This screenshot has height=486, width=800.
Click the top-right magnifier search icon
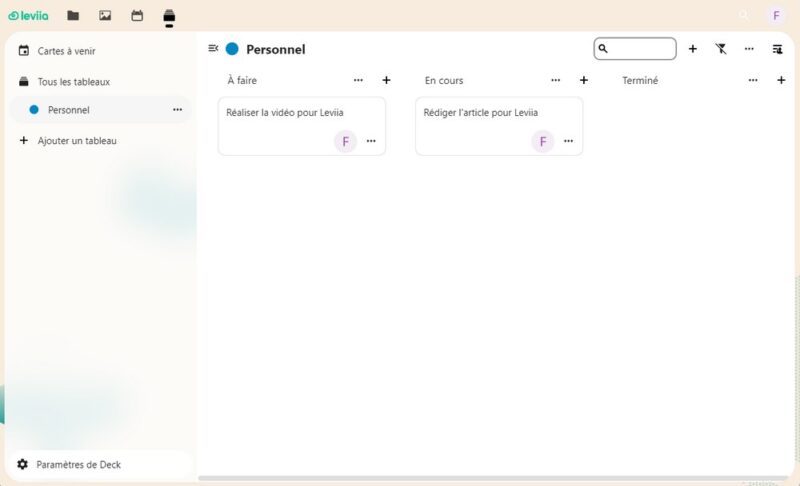click(743, 15)
